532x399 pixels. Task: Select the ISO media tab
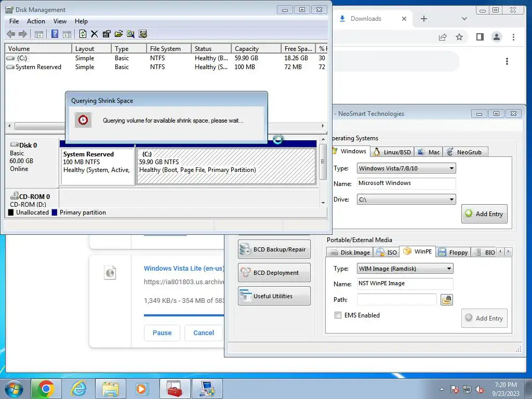pos(387,252)
